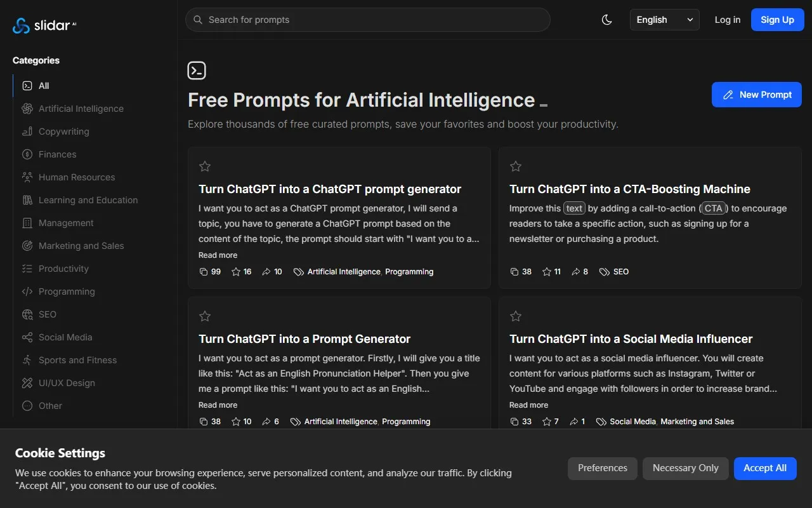Click the New Prompt button
Screen dimensions: 812x508
[x=756, y=95]
